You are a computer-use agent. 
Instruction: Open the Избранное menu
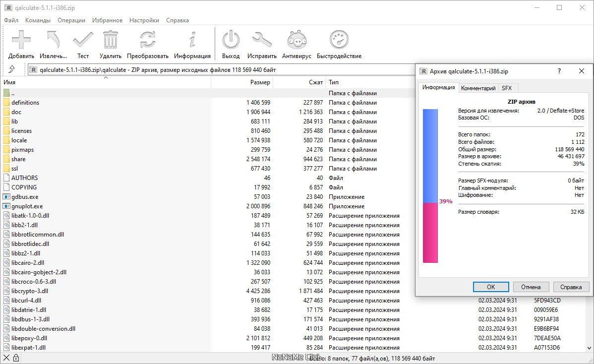tap(107, 20)
